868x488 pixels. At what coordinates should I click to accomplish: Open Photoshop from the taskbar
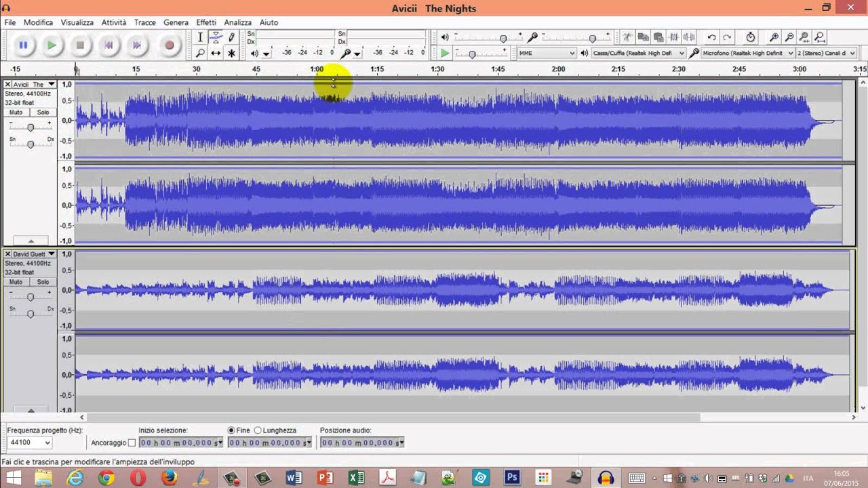512,478
